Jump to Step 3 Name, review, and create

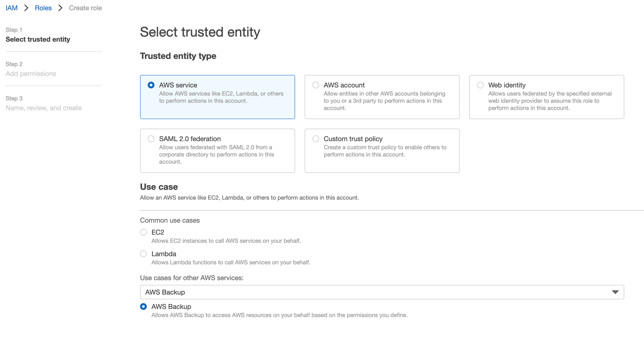[x=43, y=108]
